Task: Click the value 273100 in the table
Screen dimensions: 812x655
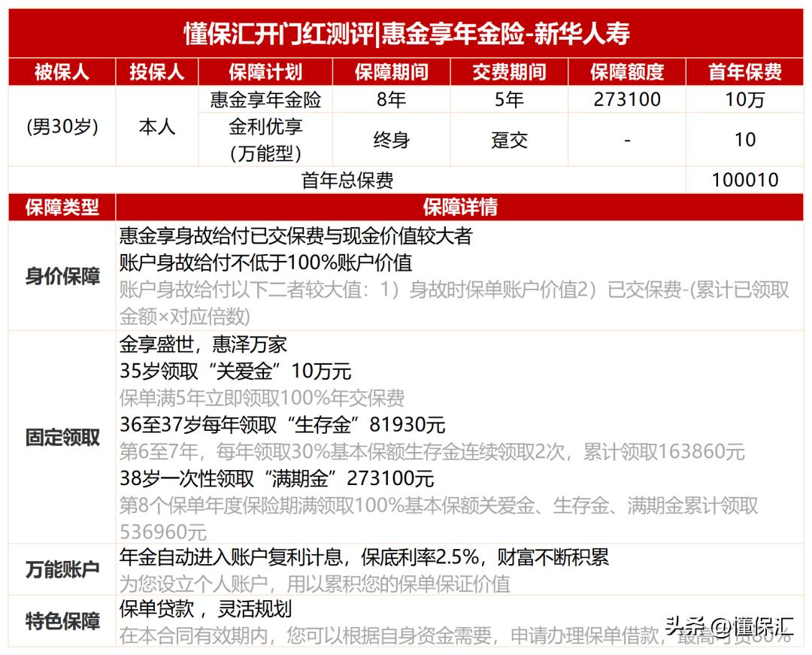Action: [x=625, y=99]
